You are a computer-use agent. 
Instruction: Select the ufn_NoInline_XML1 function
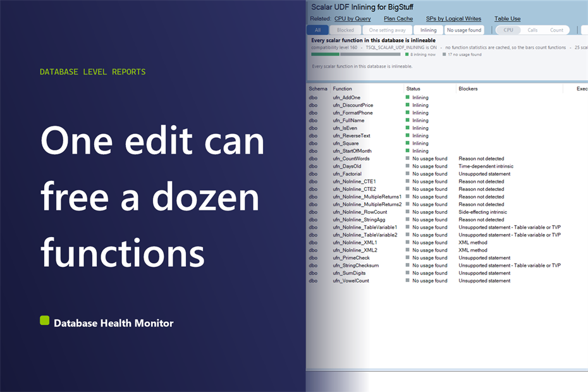355,242
